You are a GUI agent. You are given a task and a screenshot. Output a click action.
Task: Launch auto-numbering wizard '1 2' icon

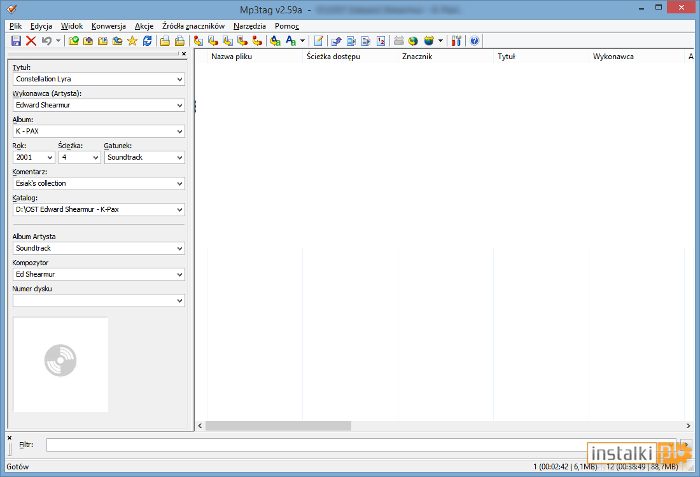click(381, 41)
